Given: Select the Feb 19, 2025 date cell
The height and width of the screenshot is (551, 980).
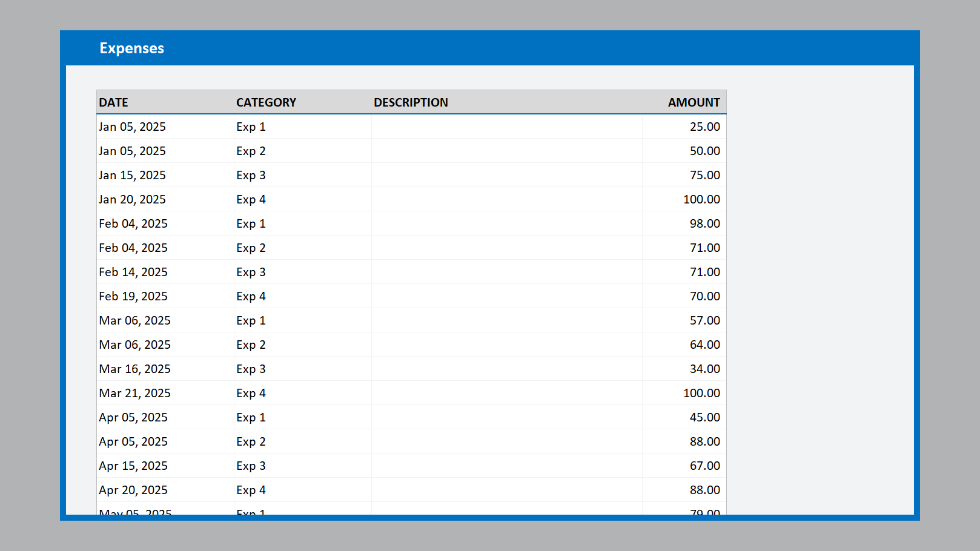Looking at the screenshot, I should [133, 296].
